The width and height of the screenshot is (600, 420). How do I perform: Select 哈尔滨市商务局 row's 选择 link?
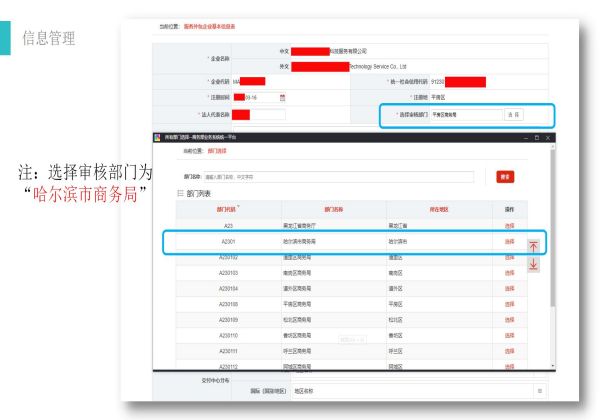click(x=510, y=242)
